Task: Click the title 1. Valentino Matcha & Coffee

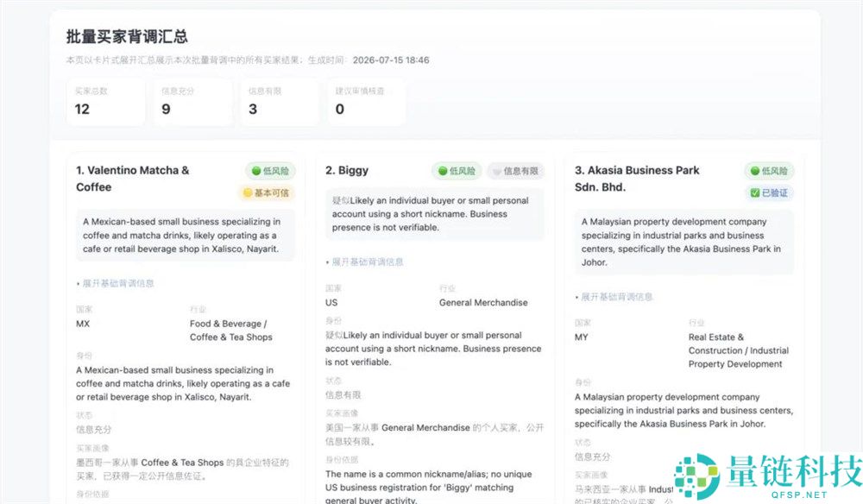Action: pyautogui.click(x=133, y=179)
